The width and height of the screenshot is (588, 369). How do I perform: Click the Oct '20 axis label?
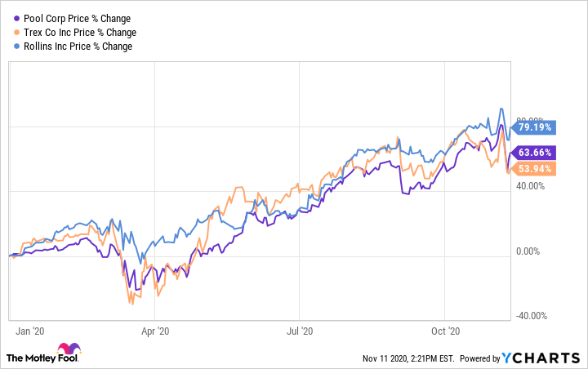pos(445,331)
